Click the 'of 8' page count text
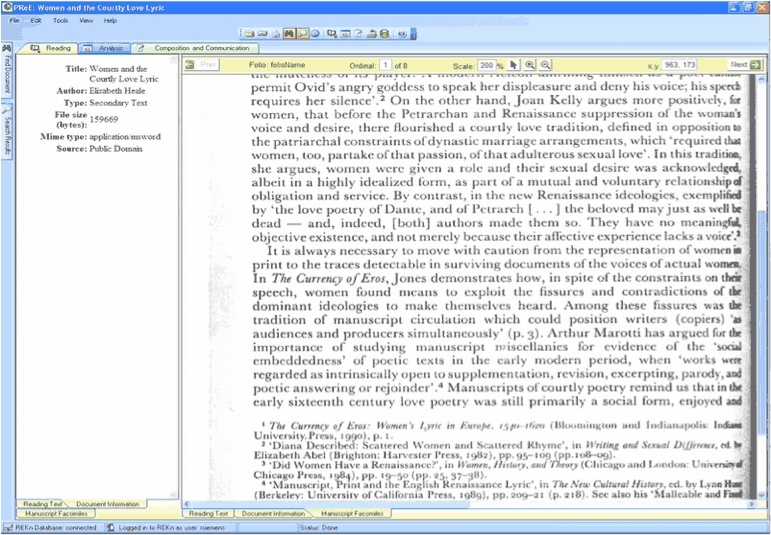 (401, 65)
